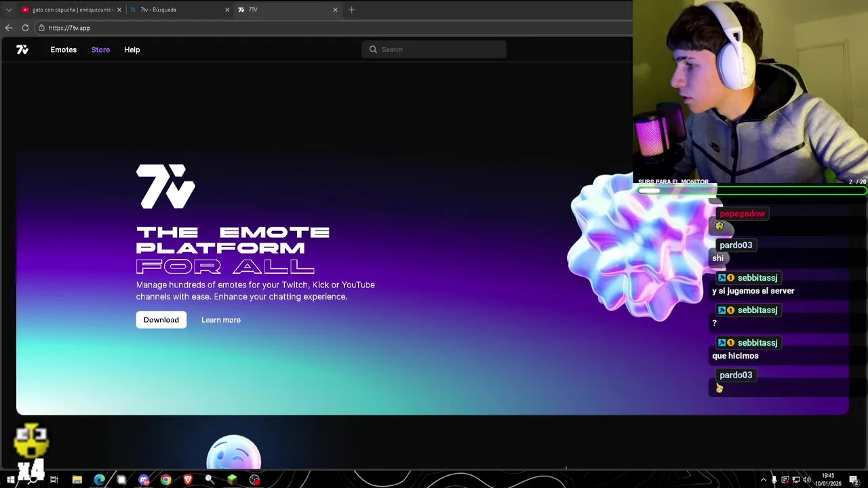
Task: Show hidden system tray icons
Action: [x=764, y=480]
